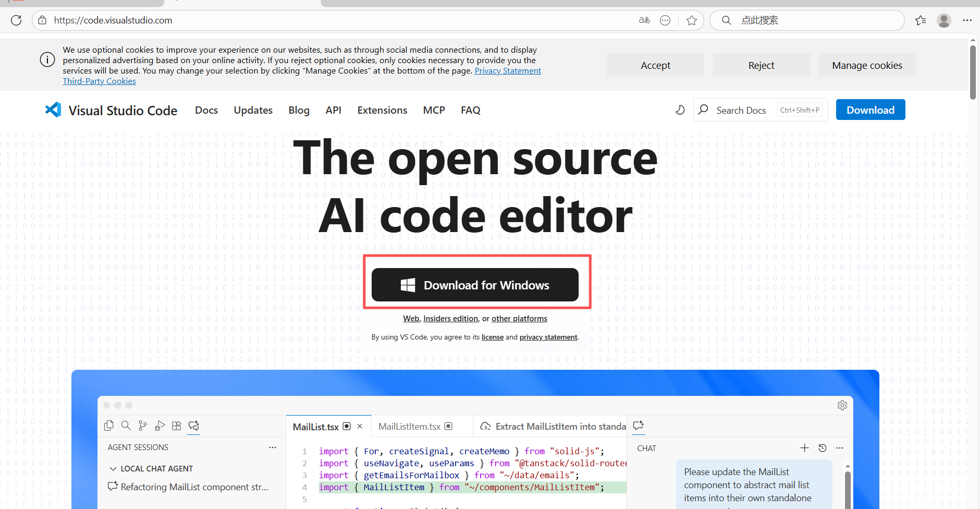Screen dimensions: 980x509
Task: Open the browser profile avatar
Action: (x=944, y=20)
